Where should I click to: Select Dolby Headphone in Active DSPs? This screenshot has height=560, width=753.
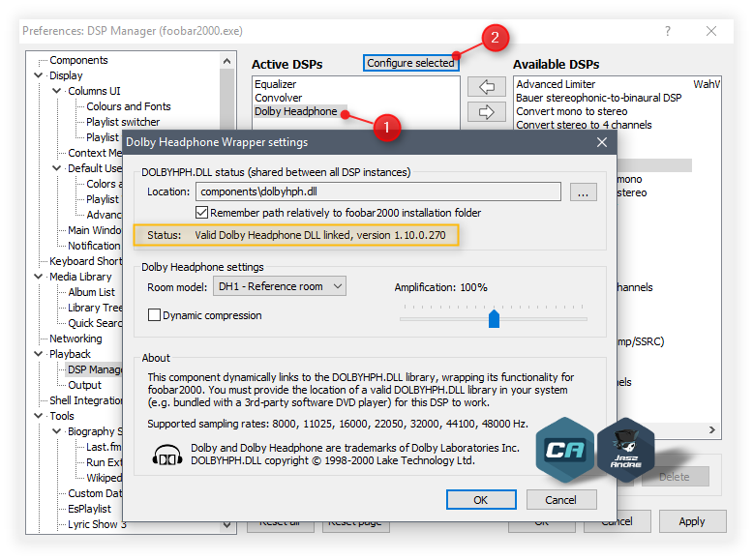pos(296,111)
